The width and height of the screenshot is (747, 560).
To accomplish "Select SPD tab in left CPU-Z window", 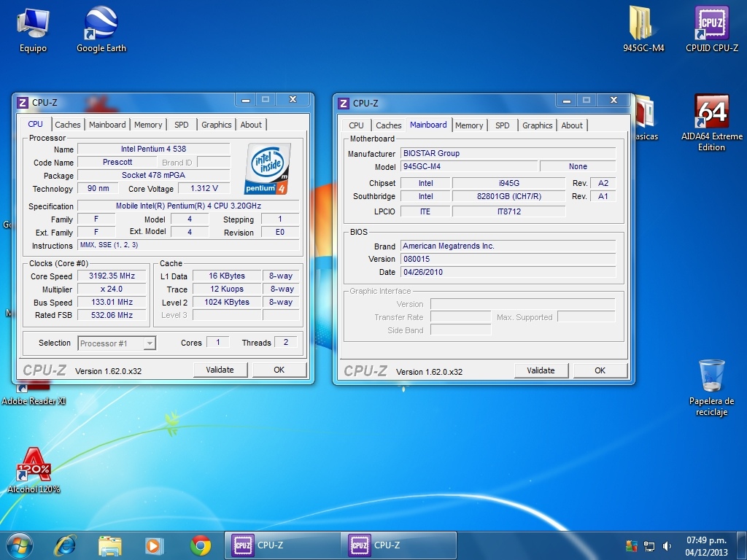I will pos(182,125).
